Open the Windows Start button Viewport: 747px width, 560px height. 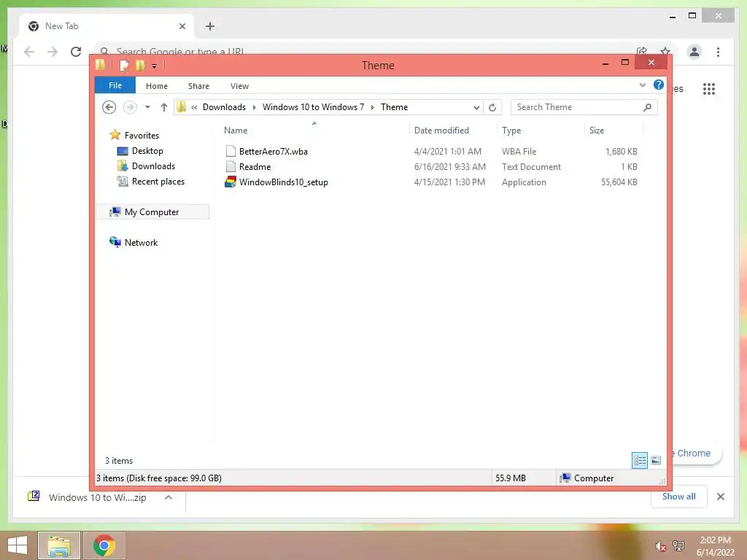pyautogui.click(x=18, y=545)
